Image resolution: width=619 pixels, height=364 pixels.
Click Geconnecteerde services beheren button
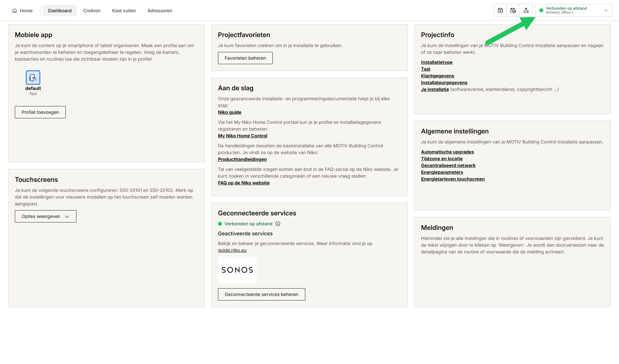pyautogui.click(x=261, y=294)
